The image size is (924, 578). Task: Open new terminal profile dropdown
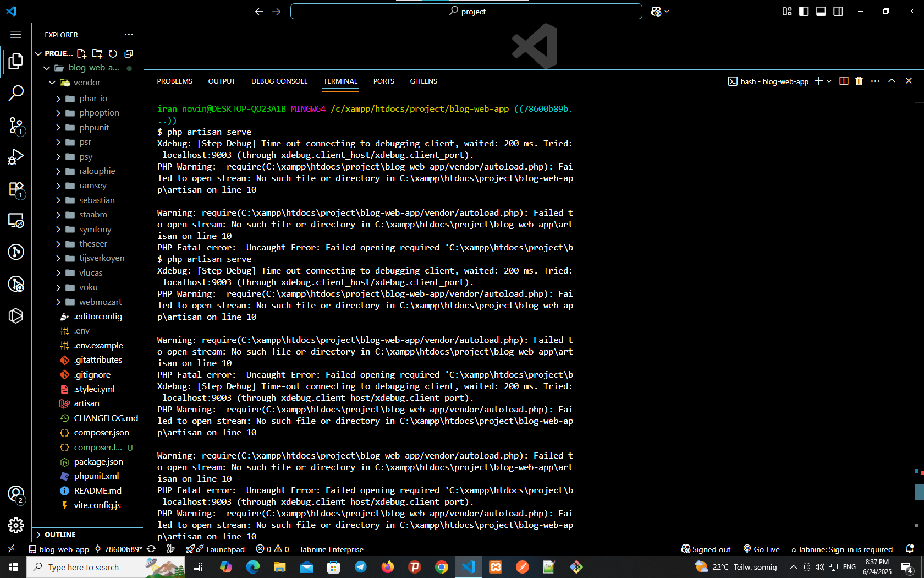click(829, 81)
